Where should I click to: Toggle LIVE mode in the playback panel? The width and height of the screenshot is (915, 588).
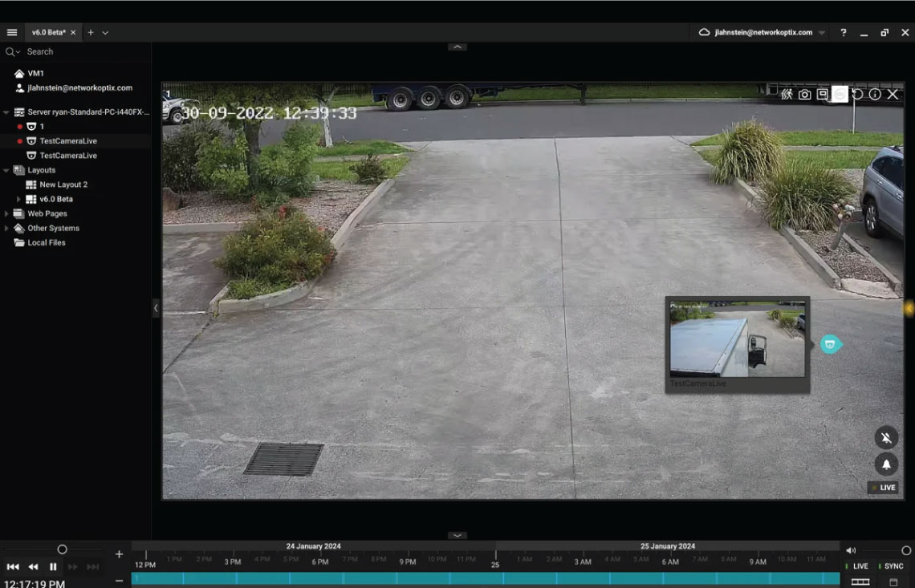858,566
